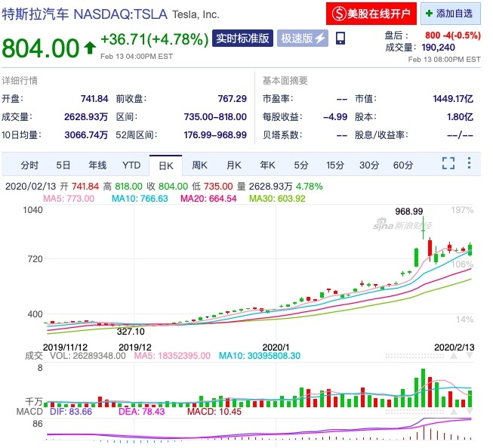Click the earnings per share -4.99
The width and height of the screenshot is (493, 448).
tap(335, 117)
